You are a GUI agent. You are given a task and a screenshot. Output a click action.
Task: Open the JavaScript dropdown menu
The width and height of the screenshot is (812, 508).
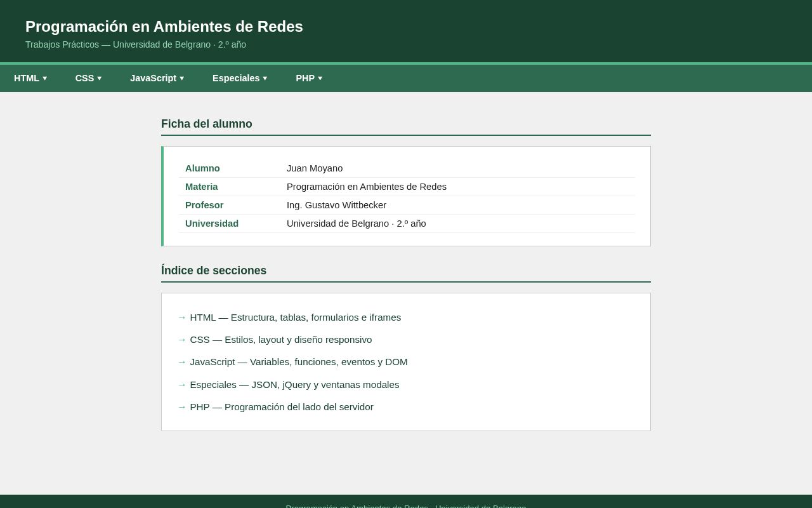157,78
